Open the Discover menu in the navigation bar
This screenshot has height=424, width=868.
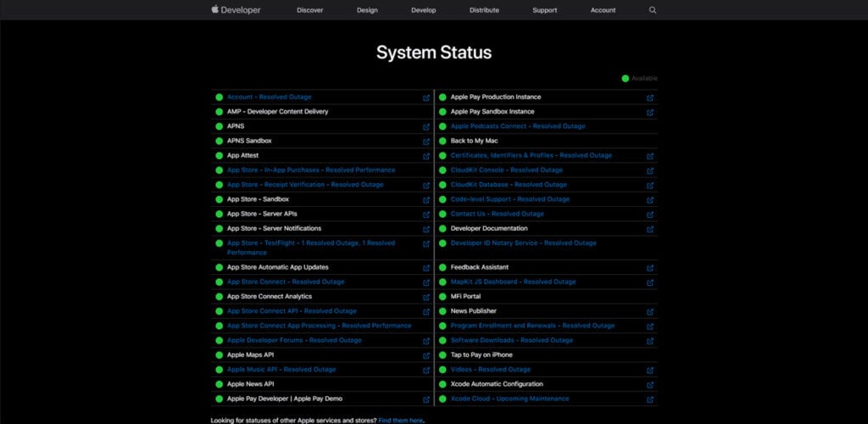(x=310, y=10)
